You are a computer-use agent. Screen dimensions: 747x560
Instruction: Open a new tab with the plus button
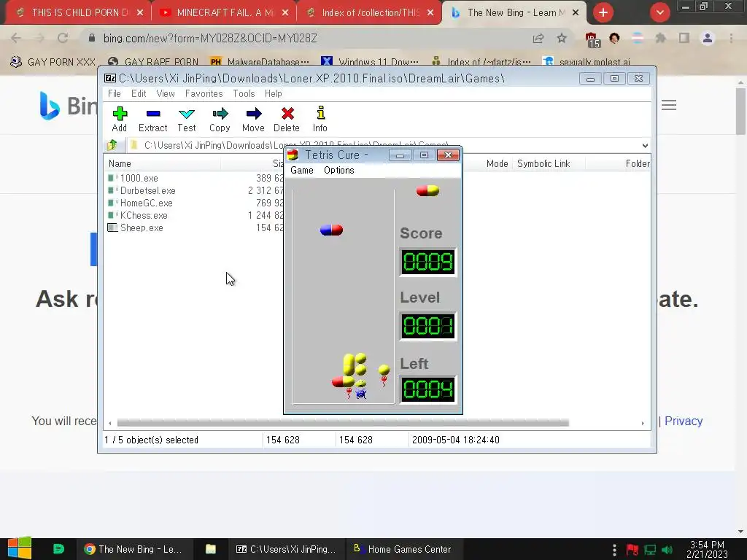(x=603, y=12)
